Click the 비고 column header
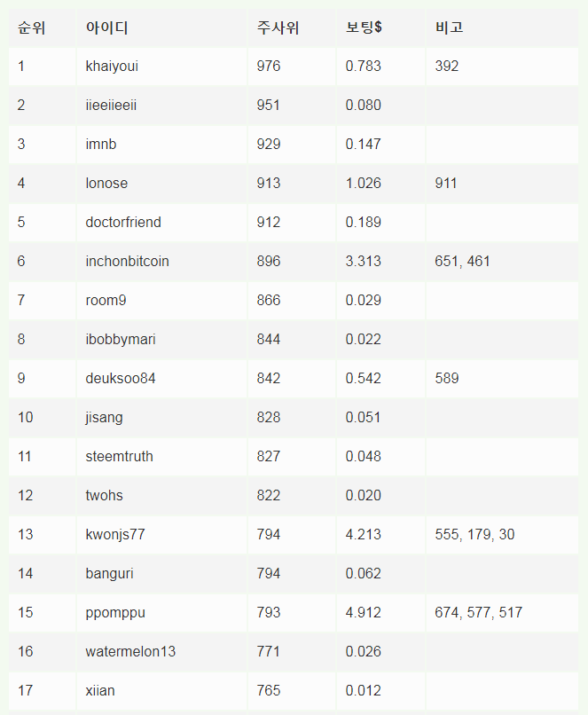The height and width of the screenshot is (715, 588). (x=450, y=27)
